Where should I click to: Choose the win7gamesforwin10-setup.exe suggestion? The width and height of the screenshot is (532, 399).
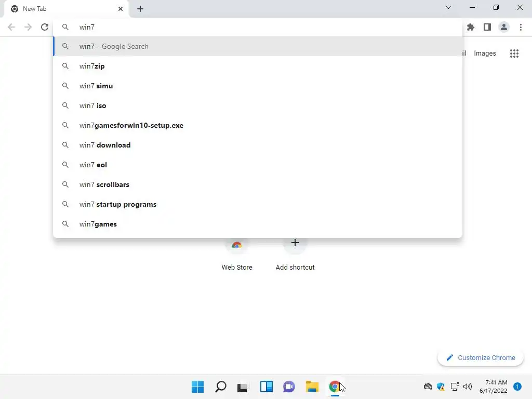click(258, 125)
